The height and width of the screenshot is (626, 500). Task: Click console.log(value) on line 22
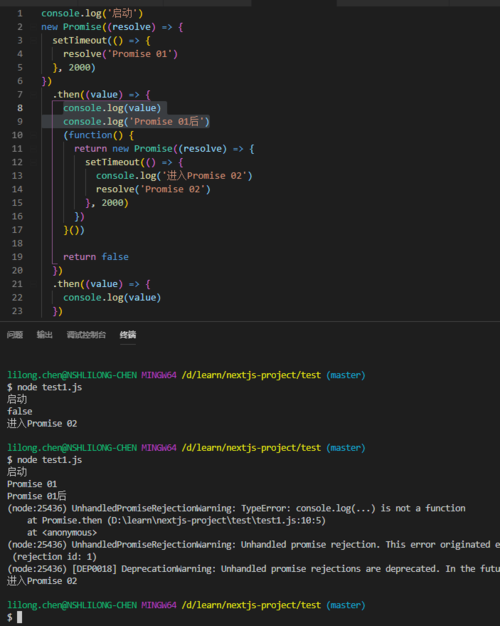tap(112, 297)
